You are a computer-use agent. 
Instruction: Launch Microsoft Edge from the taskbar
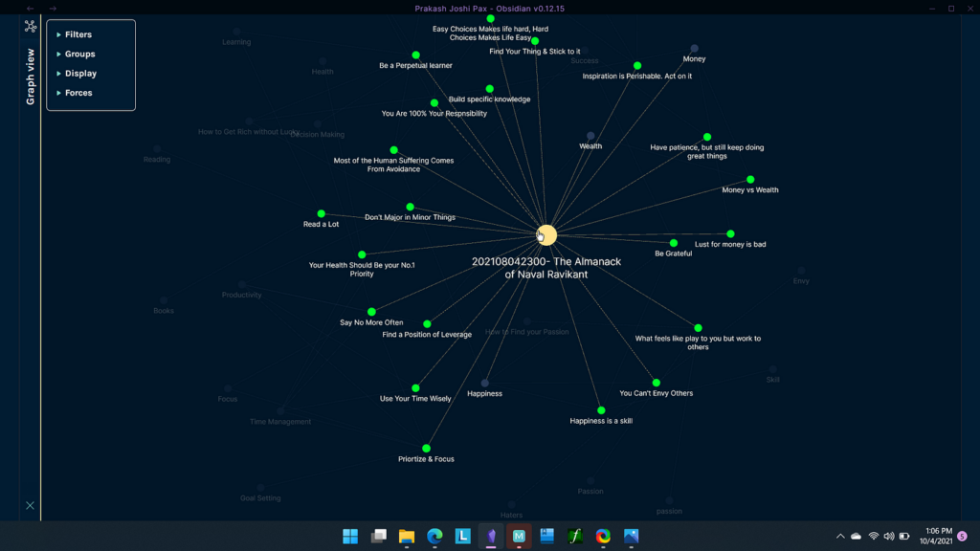(434, 536)
